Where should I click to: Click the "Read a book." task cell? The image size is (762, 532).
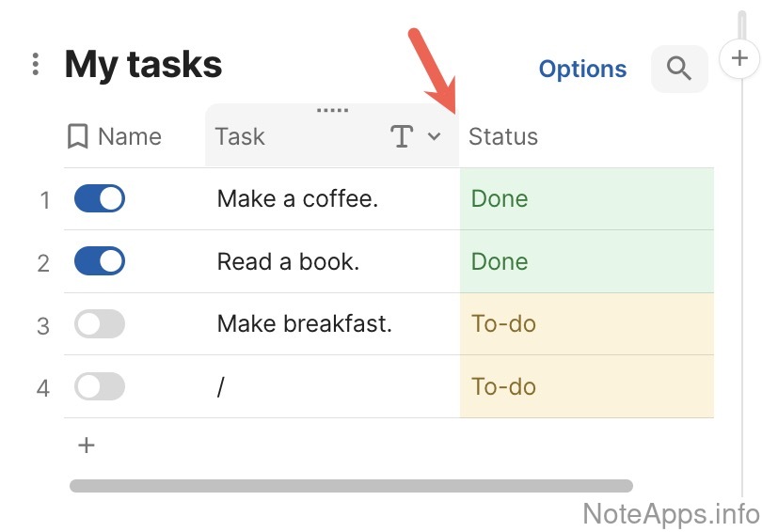(x=288, y=261)
